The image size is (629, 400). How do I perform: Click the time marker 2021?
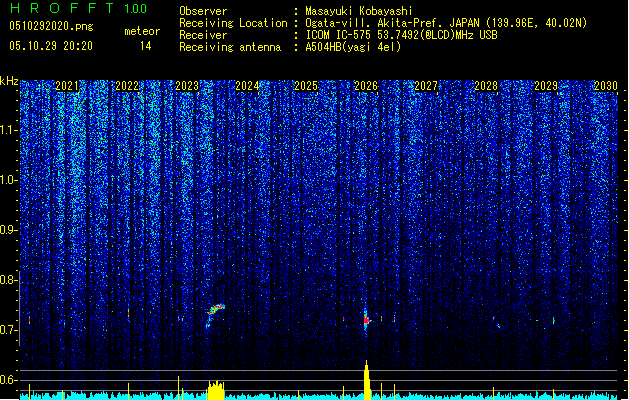click(x=67, y=86)
